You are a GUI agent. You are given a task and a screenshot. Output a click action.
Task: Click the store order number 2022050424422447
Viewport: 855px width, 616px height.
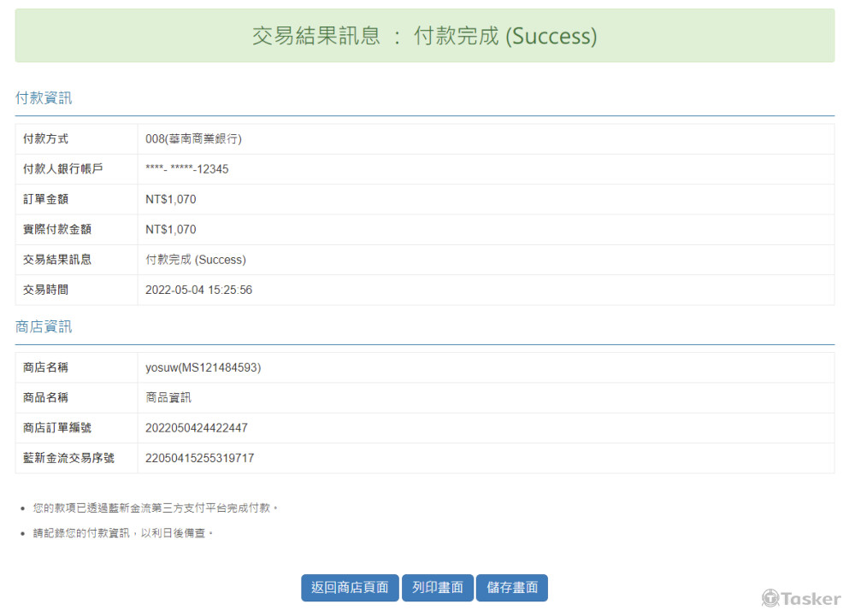coord(197,428)
